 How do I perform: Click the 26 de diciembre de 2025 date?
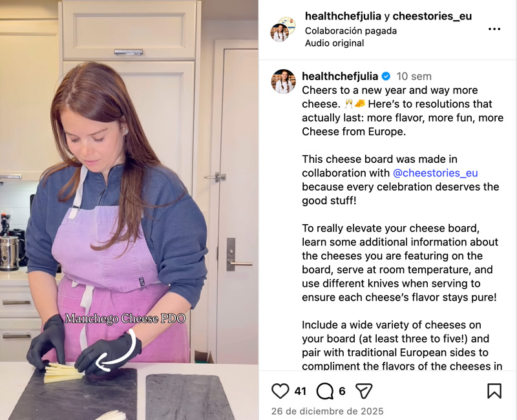point(328,411)
